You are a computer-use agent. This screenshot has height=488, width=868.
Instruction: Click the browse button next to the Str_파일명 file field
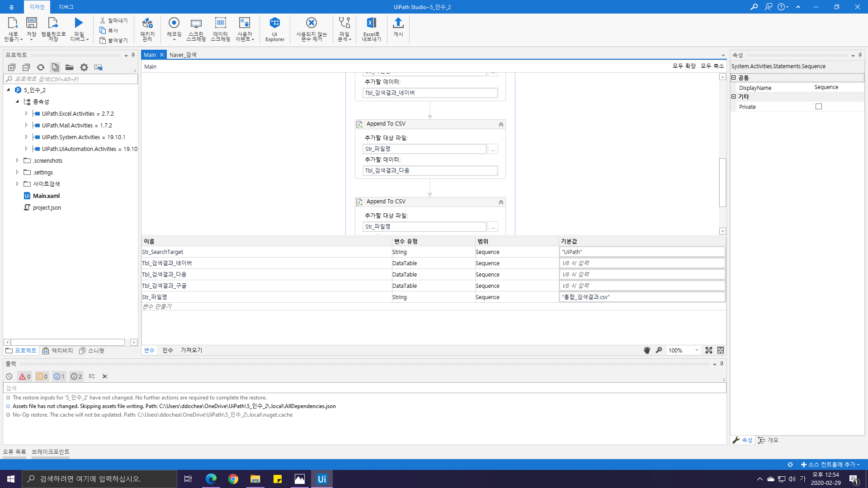[x=493, y=149]
